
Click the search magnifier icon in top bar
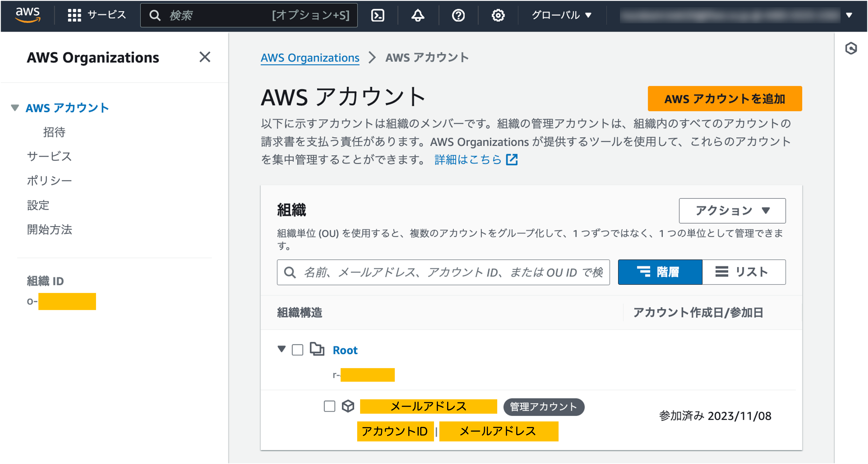click(155, 15)
